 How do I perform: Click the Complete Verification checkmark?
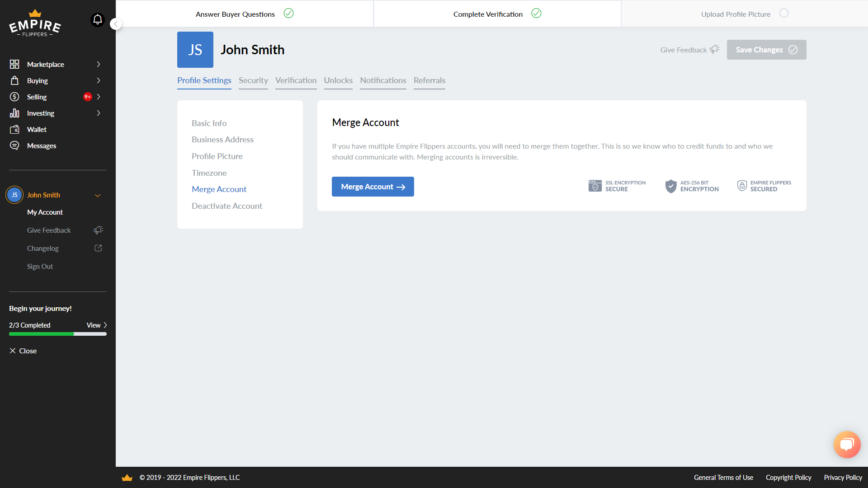point(536,13)
